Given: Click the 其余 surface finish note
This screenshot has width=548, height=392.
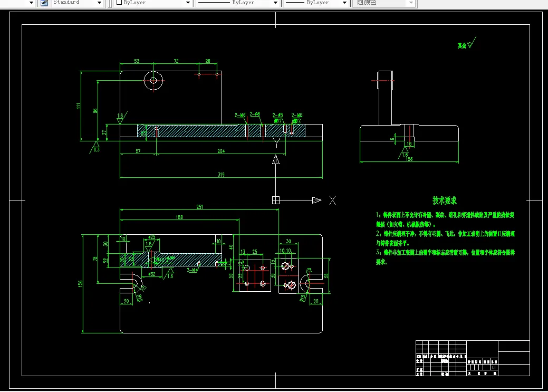Looking at the screenshot, I should tap(462, 45).
